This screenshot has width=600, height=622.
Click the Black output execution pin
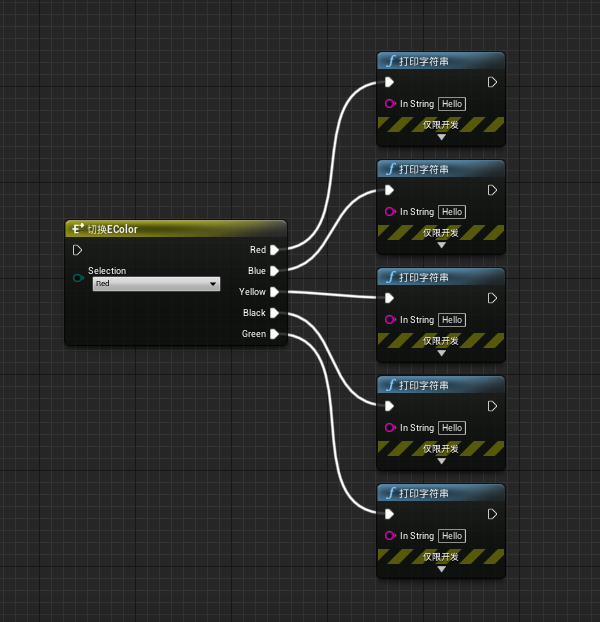pos(275,313)
